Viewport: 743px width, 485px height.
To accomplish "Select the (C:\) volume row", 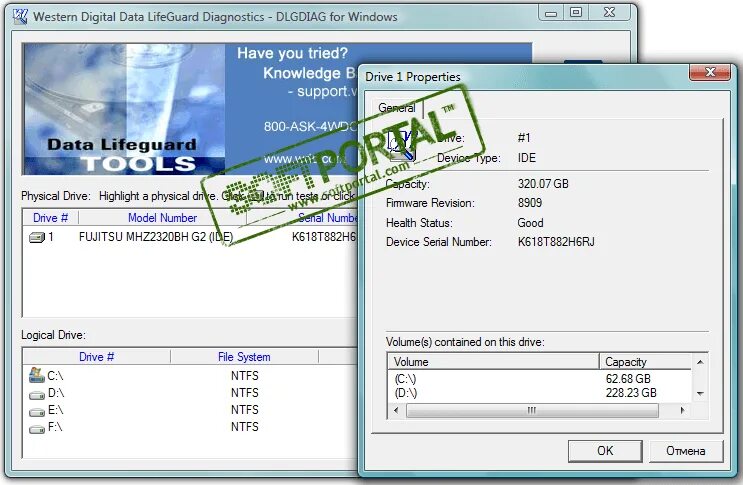I will [x=540, y=379].
